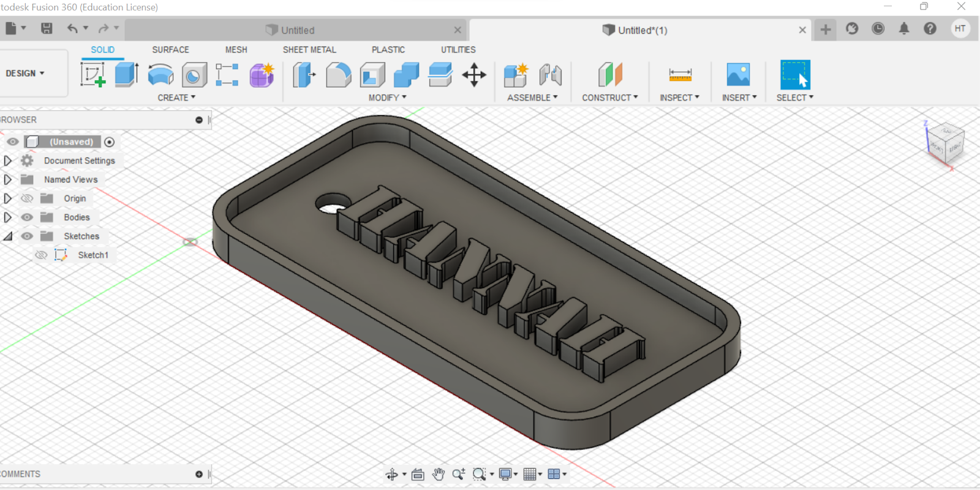This screenshot has height=490, width=980.
Task: Click the New Component icon
Action: (516, 75)
